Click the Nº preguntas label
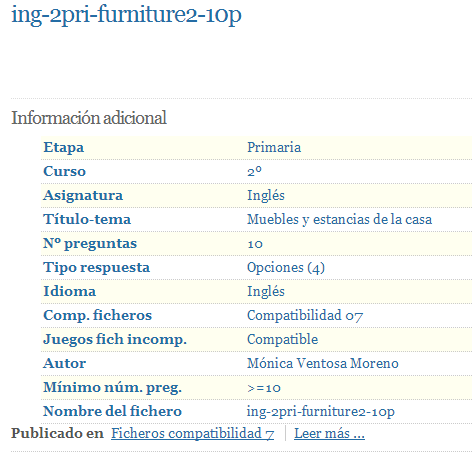 [90, 244]
